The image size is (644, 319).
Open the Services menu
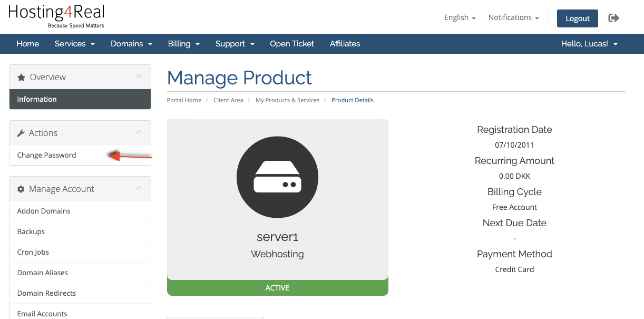coord(74,44)
